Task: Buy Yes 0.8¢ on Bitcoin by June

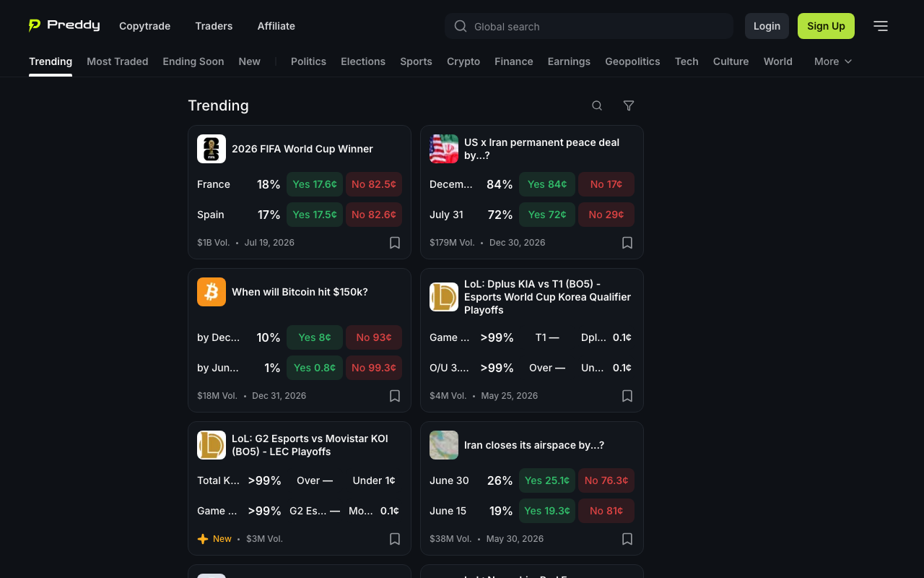Action: click(315, 368)
